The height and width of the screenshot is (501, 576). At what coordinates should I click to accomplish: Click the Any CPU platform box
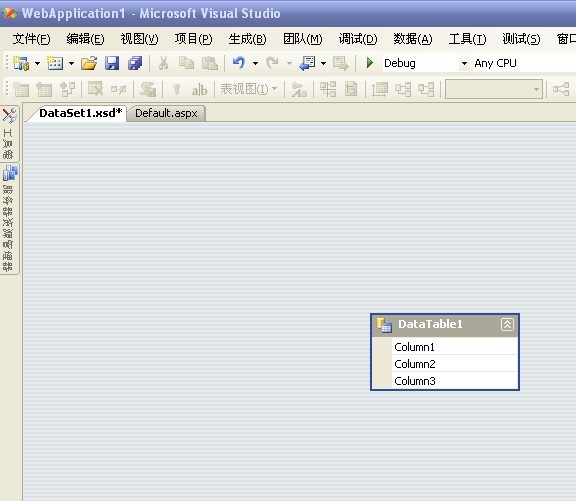[525, 63]
